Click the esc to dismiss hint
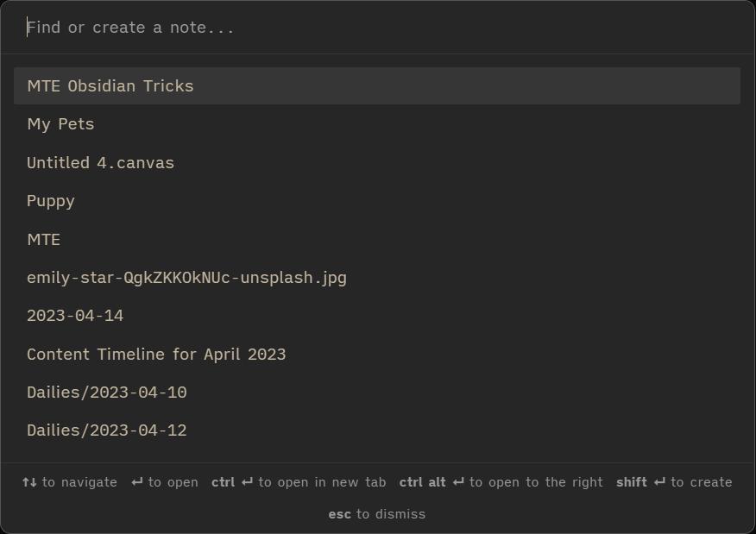The height and width of the screenshot is (534, 756). (377, 513)
